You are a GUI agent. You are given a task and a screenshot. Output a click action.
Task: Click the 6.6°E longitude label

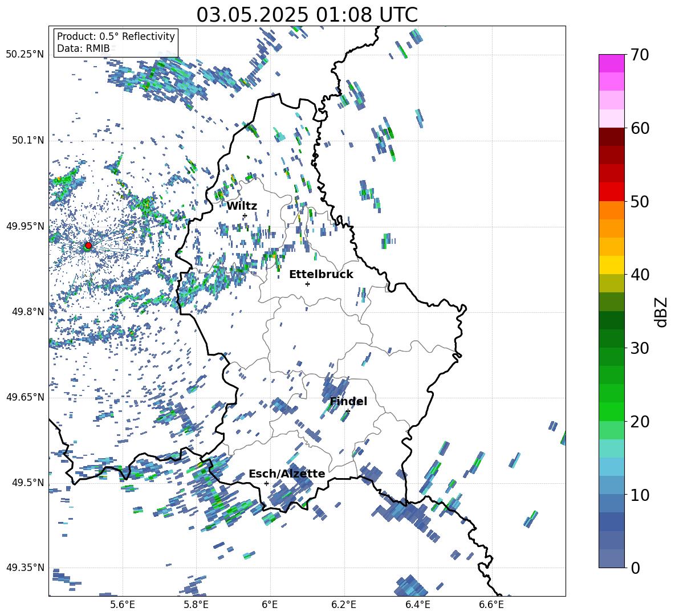pyautogui.click(x=491, y=605)
